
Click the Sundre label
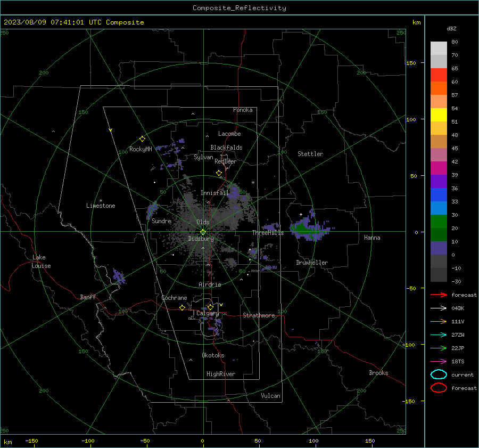pos(161,221)
